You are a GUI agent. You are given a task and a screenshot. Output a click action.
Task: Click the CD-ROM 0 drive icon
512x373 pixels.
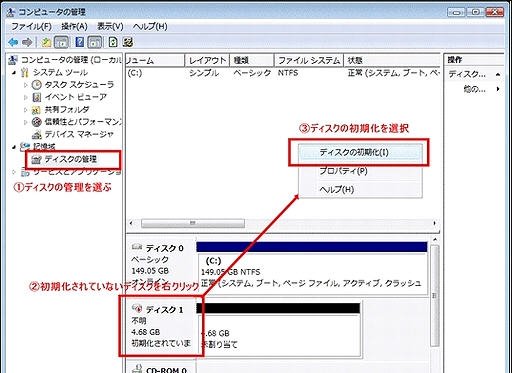click(138, 369)
